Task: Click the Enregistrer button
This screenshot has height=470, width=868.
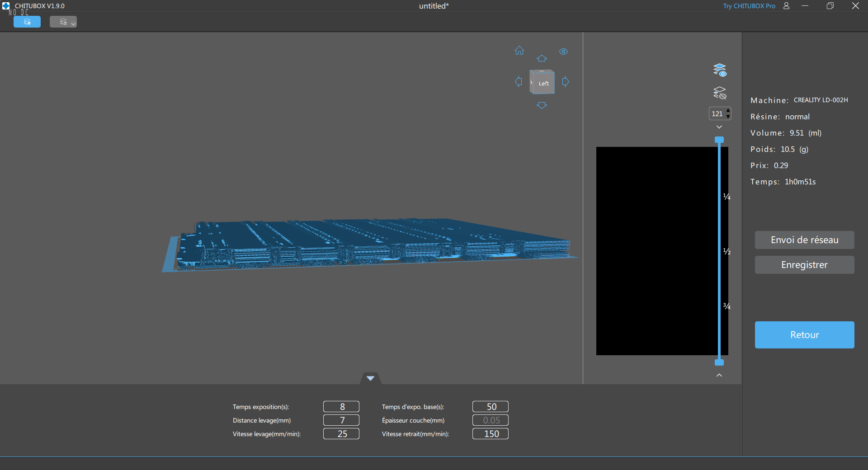Action: [805, 265]
